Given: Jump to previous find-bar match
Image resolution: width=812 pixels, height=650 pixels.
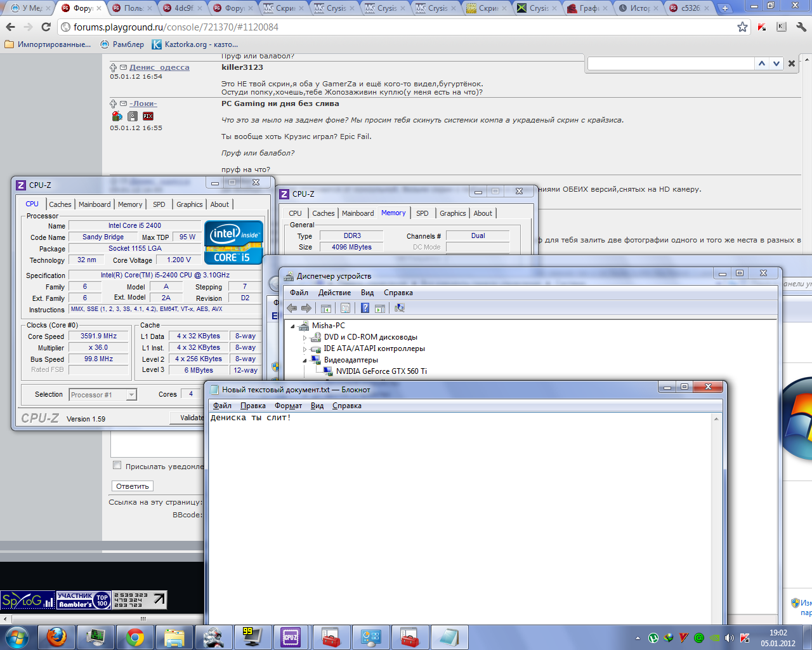Looking at the screenshot, I should coord(762,63).
